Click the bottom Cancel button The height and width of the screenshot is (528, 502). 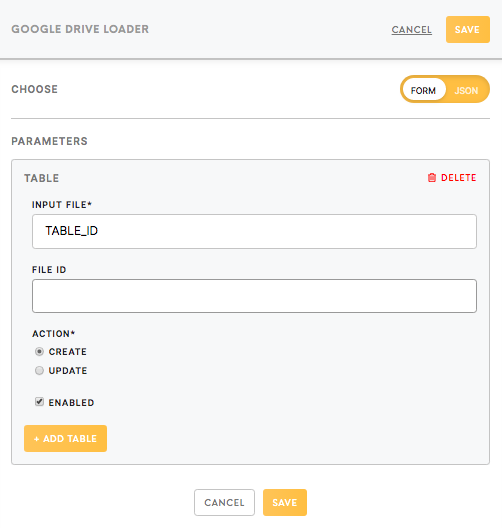224,502
